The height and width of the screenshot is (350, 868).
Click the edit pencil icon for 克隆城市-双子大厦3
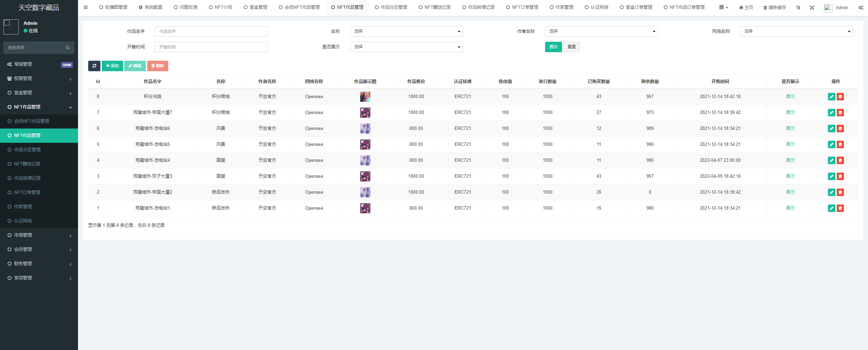pyautogui.click(x=831, y=176)
